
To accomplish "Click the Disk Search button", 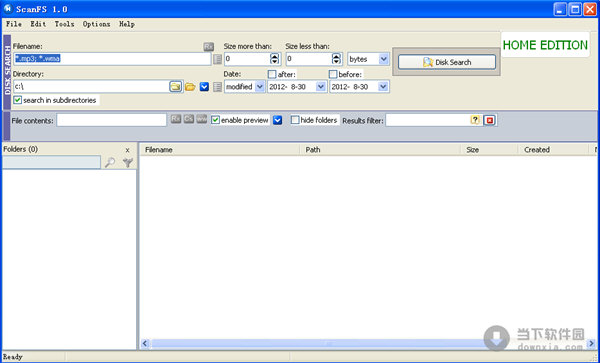I will [447, 62].
